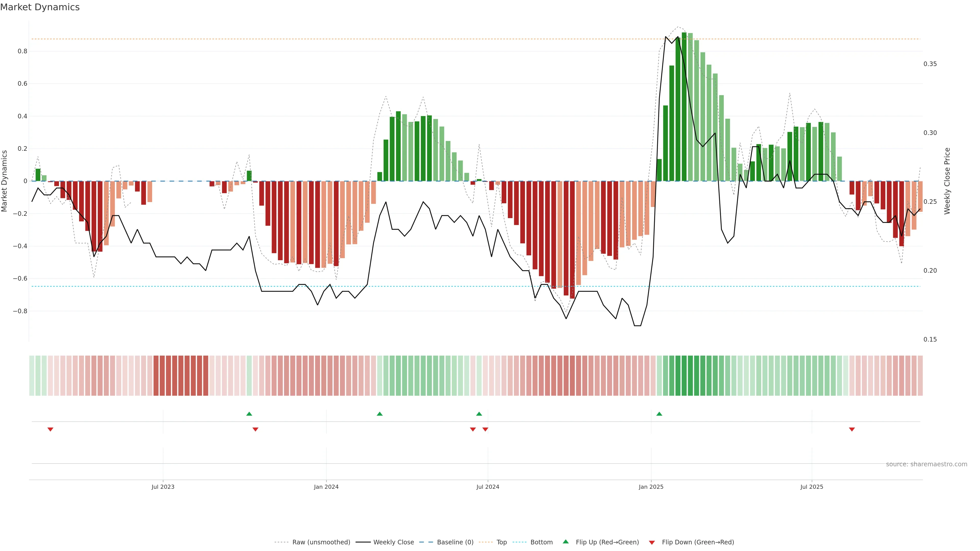Toggle the Raw (unsmoothed) legend entry

[x=321, y=542]
